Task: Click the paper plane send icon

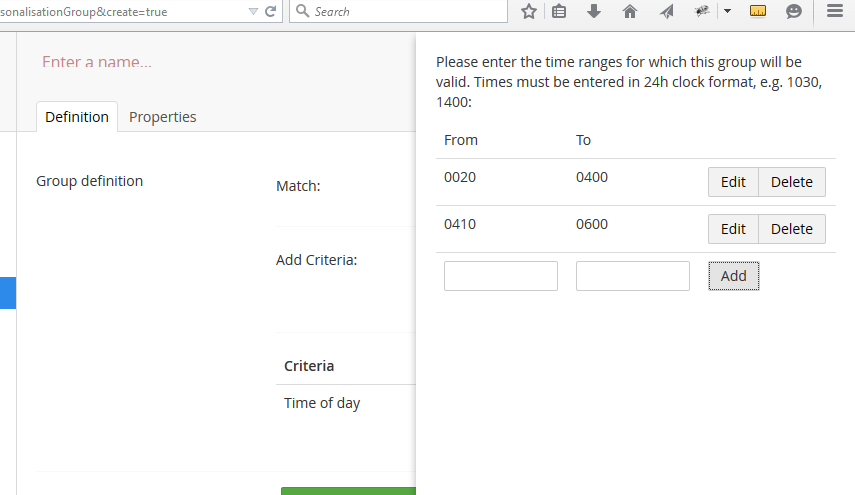Action: pyautogui.click(x=666, y=11)
